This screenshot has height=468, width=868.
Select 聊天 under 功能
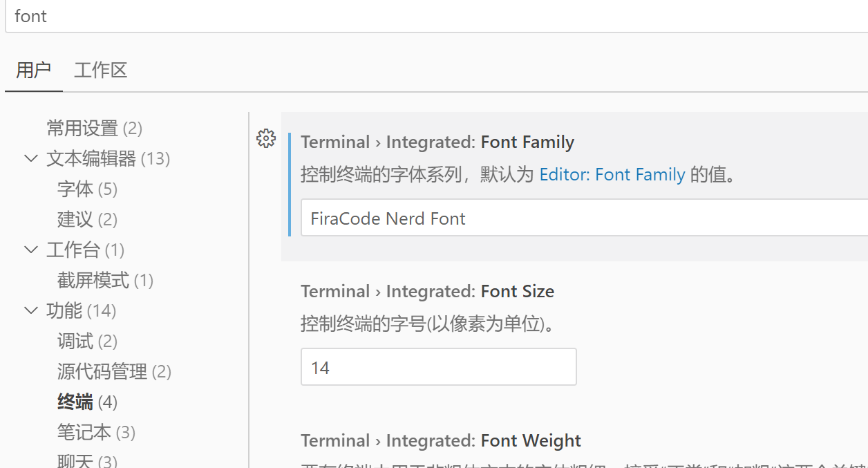[x=75, y=458]
